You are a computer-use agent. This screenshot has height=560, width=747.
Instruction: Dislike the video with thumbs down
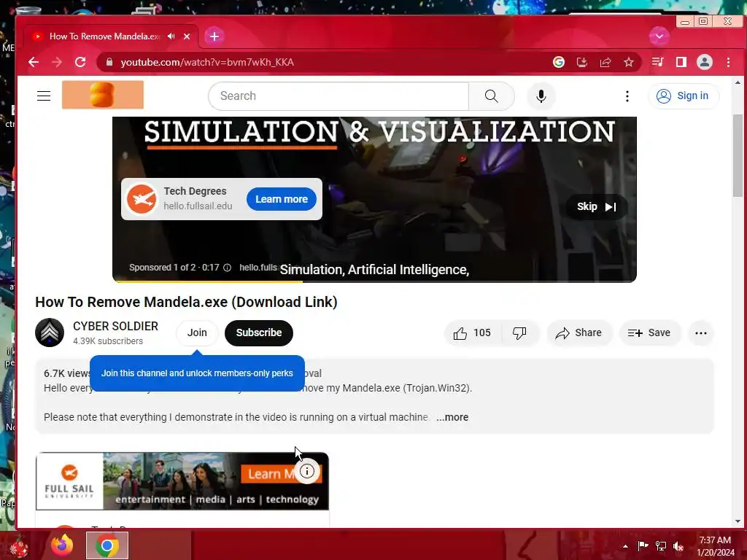coord(519,332)
